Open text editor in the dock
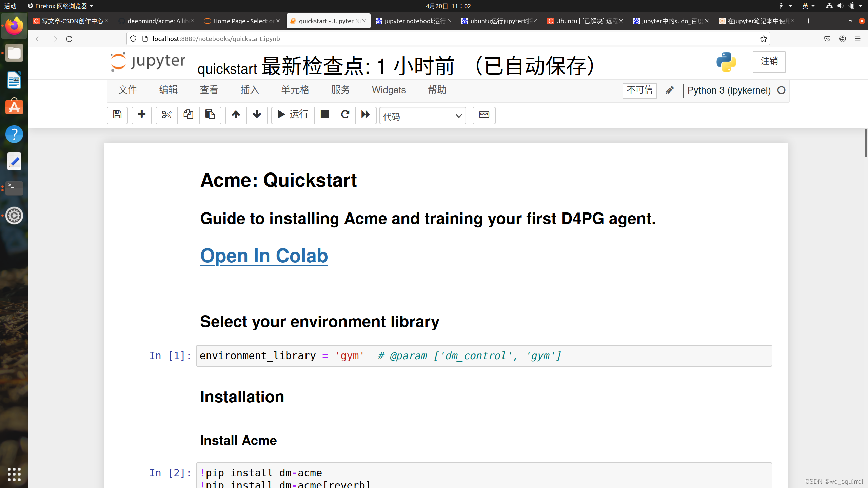 tap(14, 161)
